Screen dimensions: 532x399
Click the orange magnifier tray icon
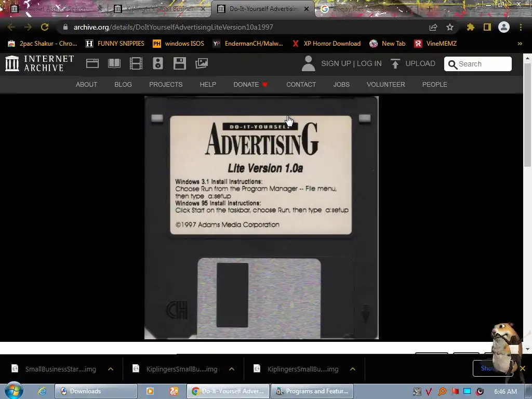pos(442,392)
